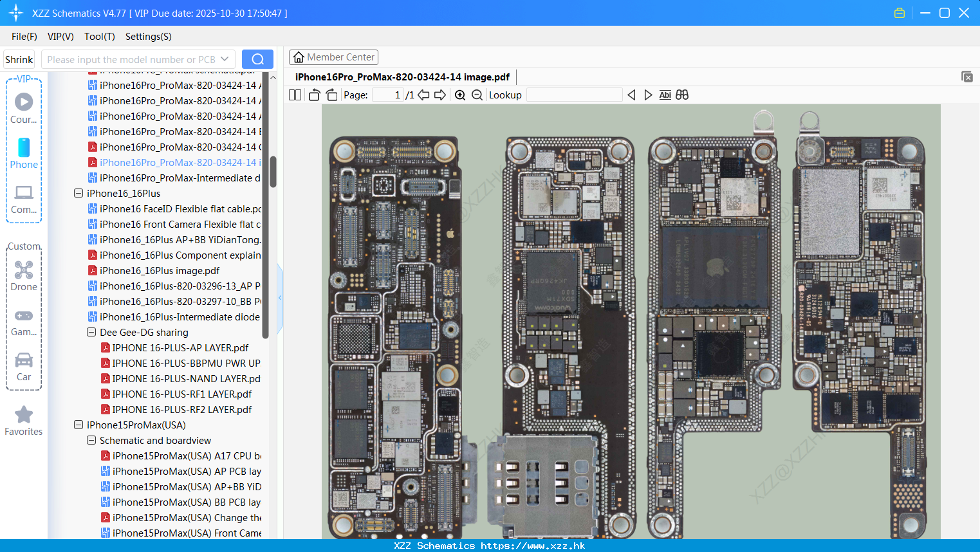Click the file tree vertical scrollbar
980x552 pixels.
pos(273,171)
